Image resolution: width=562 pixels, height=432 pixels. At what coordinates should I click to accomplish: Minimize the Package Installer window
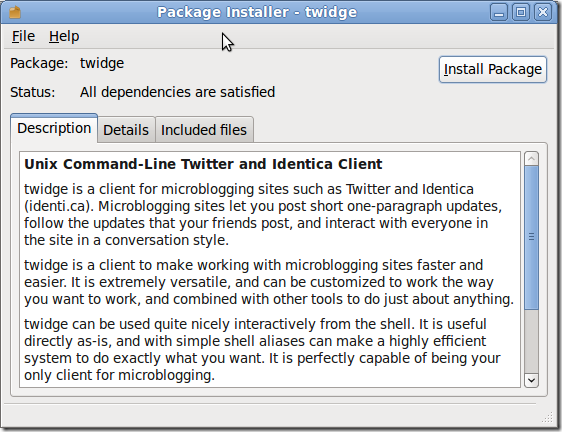499,12
